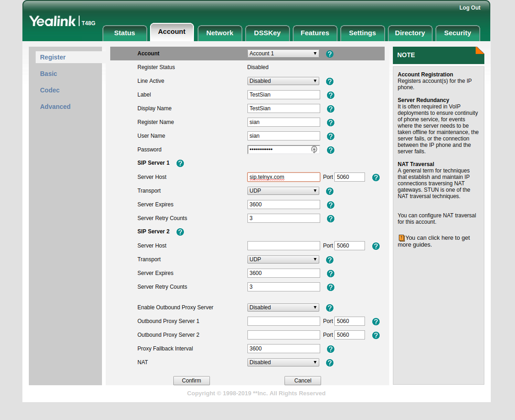Open Enable Outbound Proxy Server dropdown

pos(283,307)
